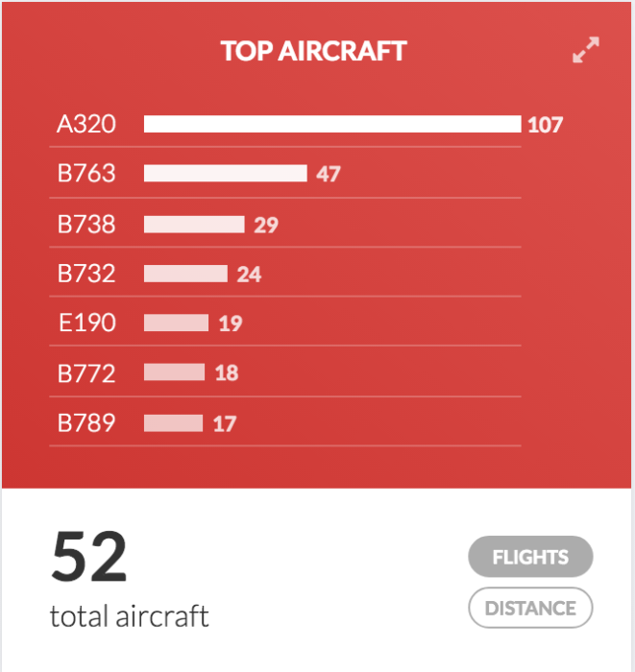635x672 pixels.
Task: Click the 52 total count number
Action: (89, 558)
